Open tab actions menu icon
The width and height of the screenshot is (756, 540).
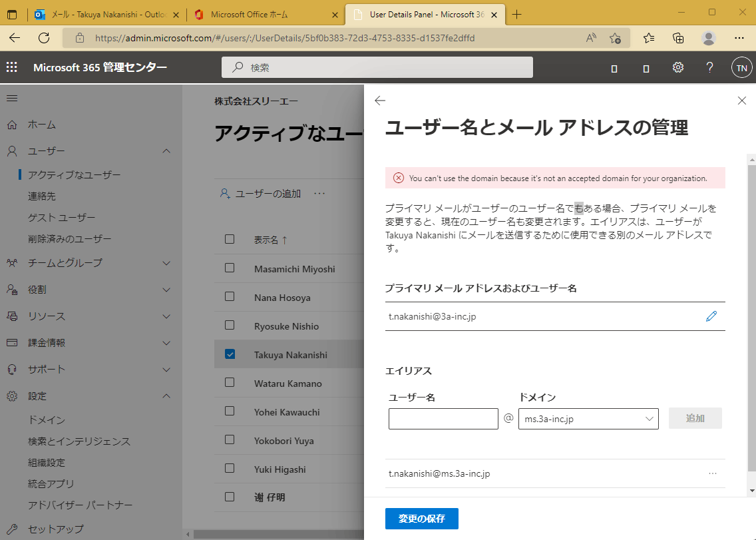point(12,15)
